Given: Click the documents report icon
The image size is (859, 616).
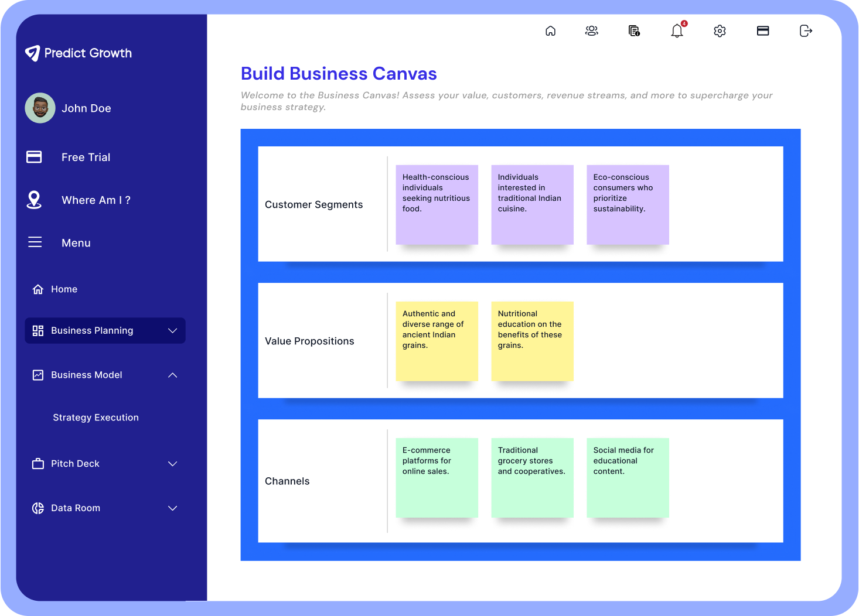Looking at the screenshot, I should (634, 31).
